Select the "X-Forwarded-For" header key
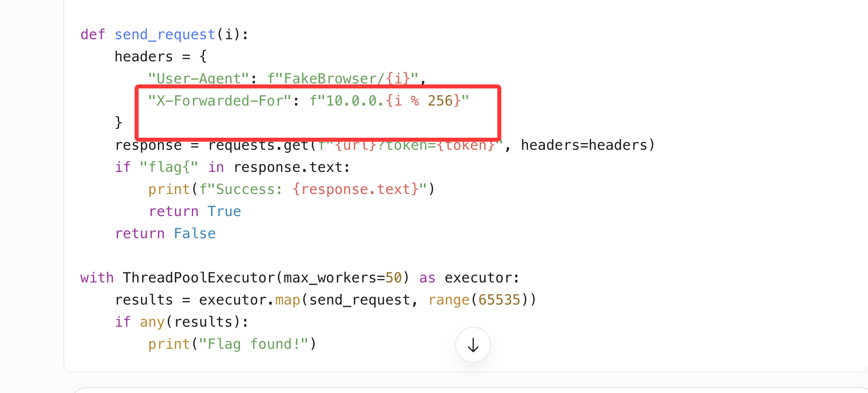This screenshot has height=393, width=868. pyautogui.click(x=220, y=101)
